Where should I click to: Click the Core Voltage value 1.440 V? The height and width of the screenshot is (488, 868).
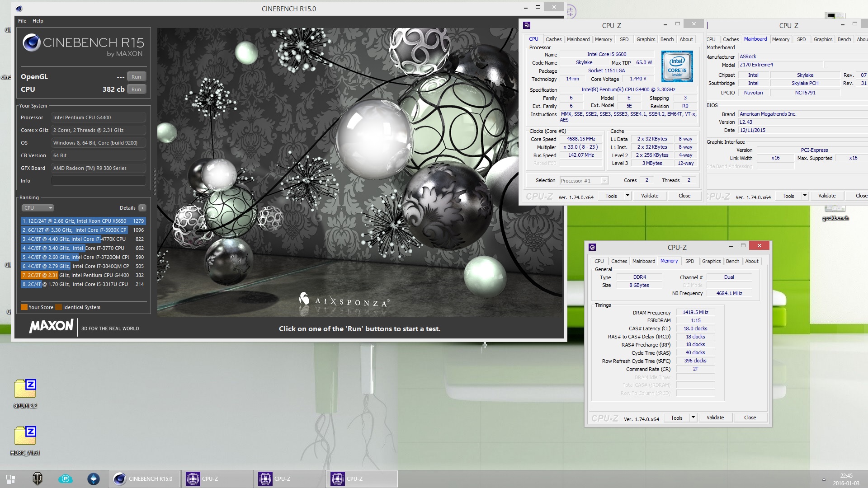pos(638,79)
